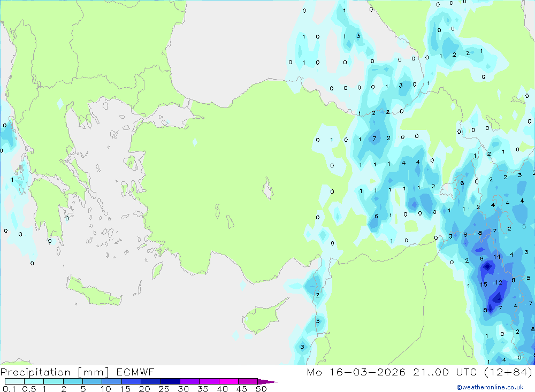Click the '(12+84)' forecast offset text
This screenshot has width=535, height=392.
[x=508, y=372]
